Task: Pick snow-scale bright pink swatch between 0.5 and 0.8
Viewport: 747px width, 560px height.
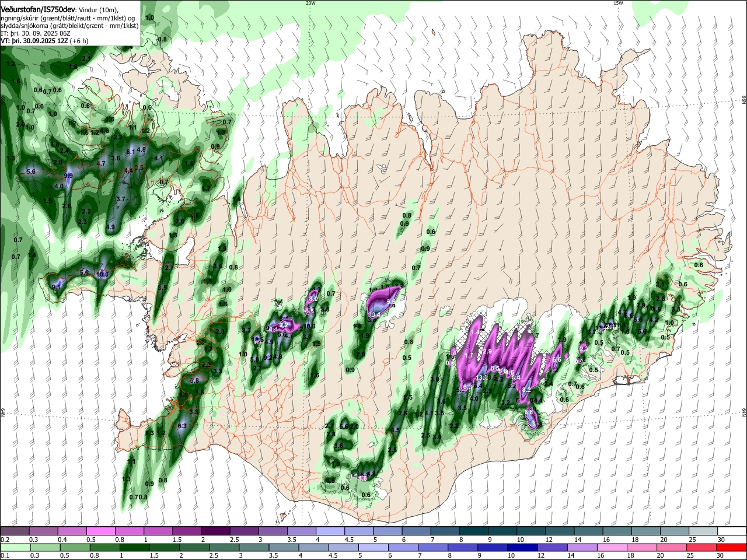Action: [101, 531]
